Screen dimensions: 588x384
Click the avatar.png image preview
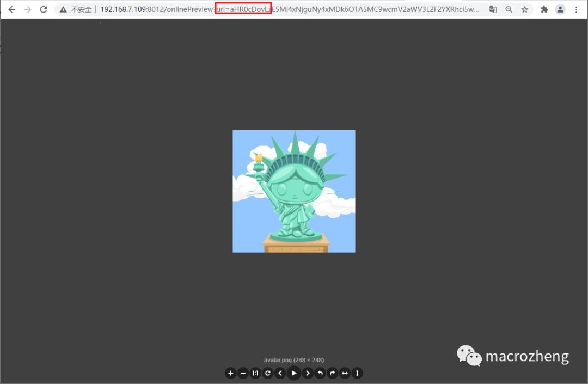[x=293, y=191]
